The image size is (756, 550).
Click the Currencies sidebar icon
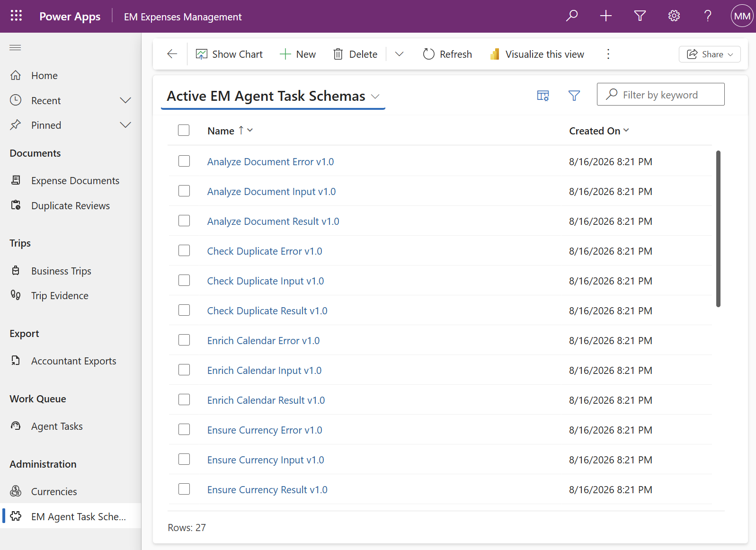click(16, 491)
